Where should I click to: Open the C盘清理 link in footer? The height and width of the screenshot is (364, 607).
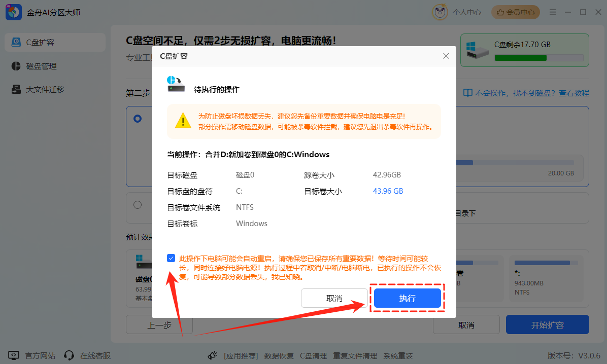(x=313, y=356)
